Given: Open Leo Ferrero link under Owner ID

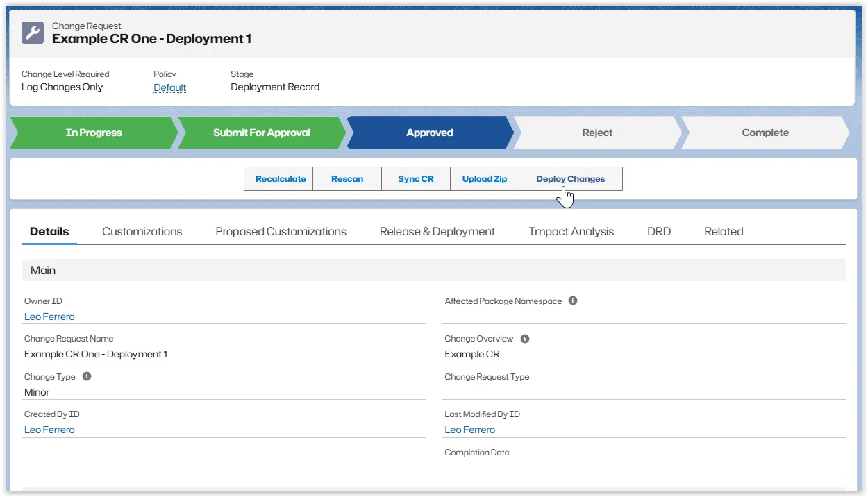Looking at the screenshot, I should 49,317.
